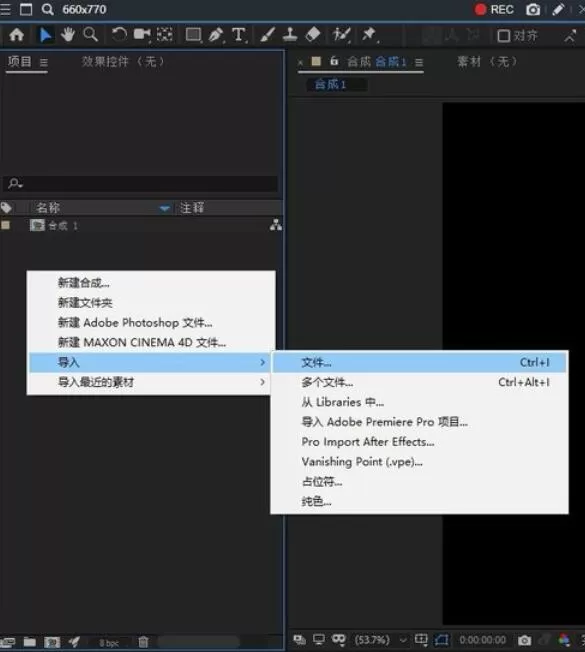585x652 pixels.
Task: Select the Roto Brush tool
Action: [x=341, y=35]
